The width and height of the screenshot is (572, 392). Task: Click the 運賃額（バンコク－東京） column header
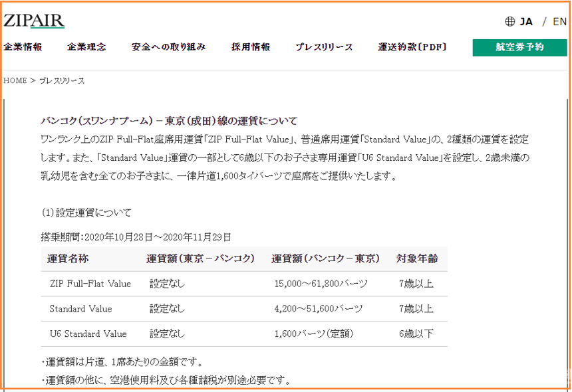pos(325,258)
